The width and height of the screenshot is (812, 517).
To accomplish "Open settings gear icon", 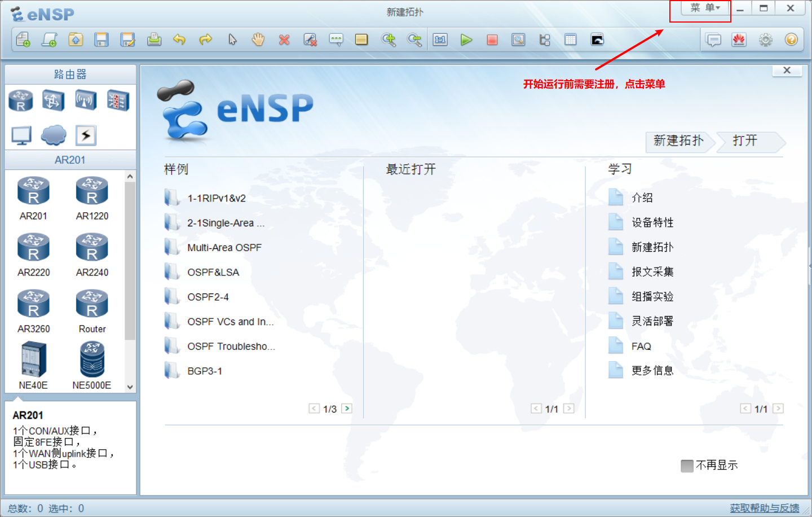I will [765, 40].
